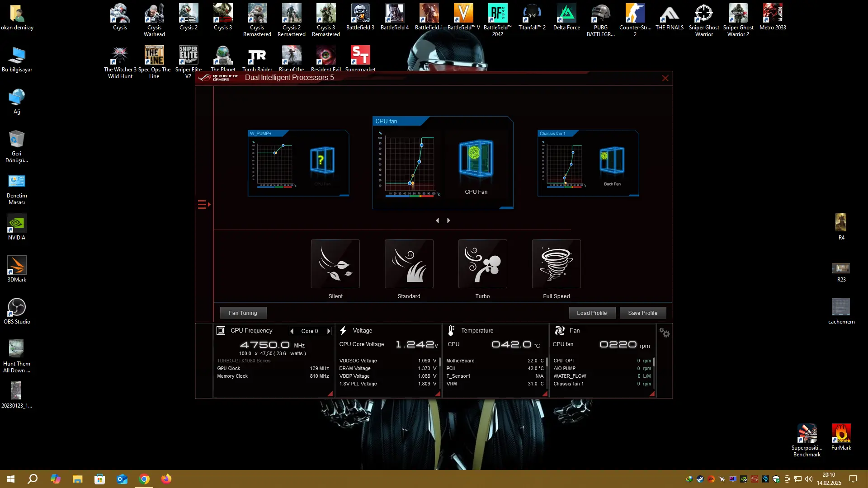Open Crysis desktop shortcut
This screenshot has width=868, height=488.
tap(120, 17)
